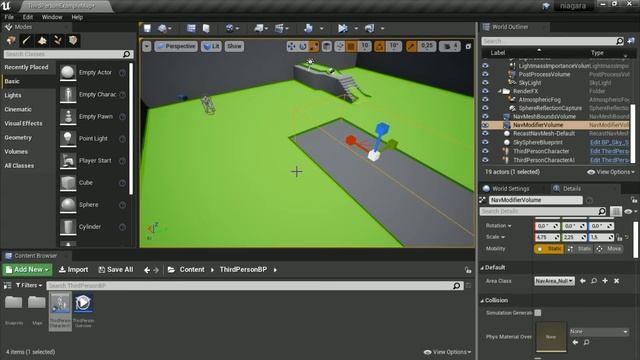The height and width of the screenshot is (360, 640).
Task: Browse to Area Class asset with magnifier
Action: pos(594,281)
